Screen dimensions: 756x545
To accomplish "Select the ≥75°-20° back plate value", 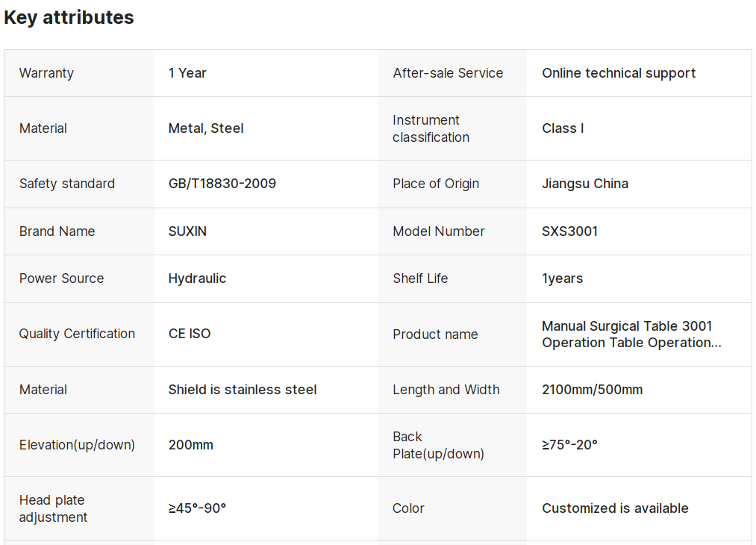I will 569,445.
